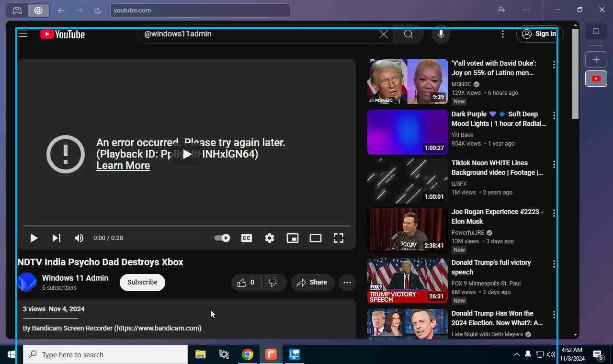Open the MSNBC Joy Reid video thumbnail

click(x=408, y=81)
